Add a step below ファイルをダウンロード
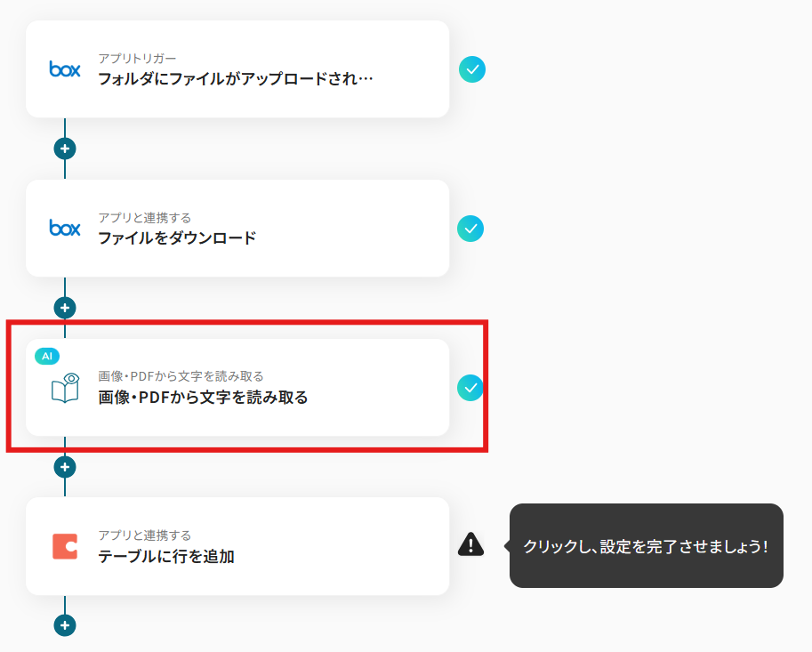This screenshot has width=812, height=652. 65,308
